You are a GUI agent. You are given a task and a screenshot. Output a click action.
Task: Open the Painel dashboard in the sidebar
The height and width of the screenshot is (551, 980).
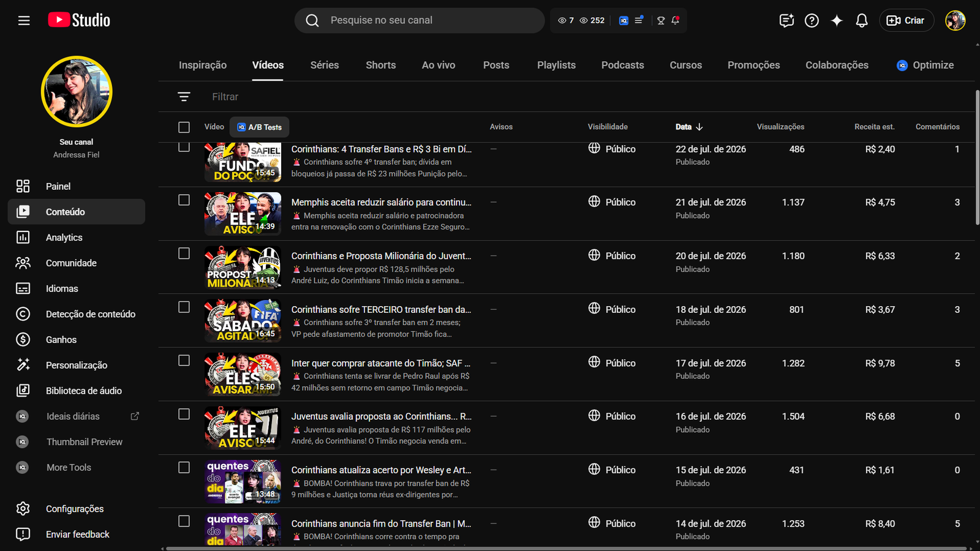[77, 186]
